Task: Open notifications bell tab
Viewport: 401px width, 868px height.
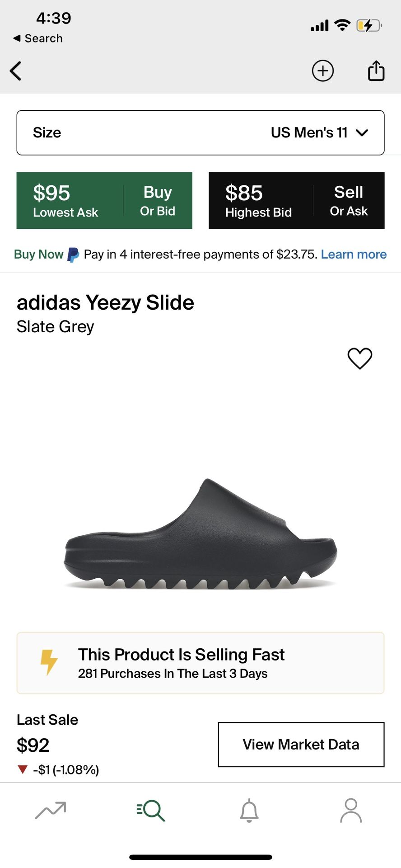Action: click(x=249, y=810)
